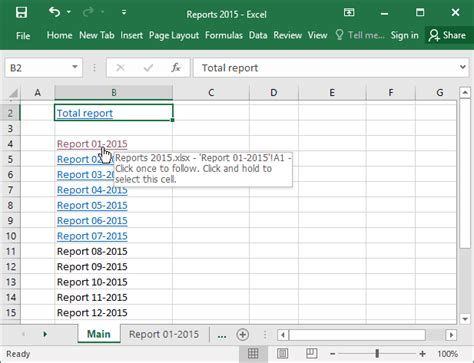474x363 pixels.
Task: Switch to Page Layout view
Action: click(x=282, y=353)
